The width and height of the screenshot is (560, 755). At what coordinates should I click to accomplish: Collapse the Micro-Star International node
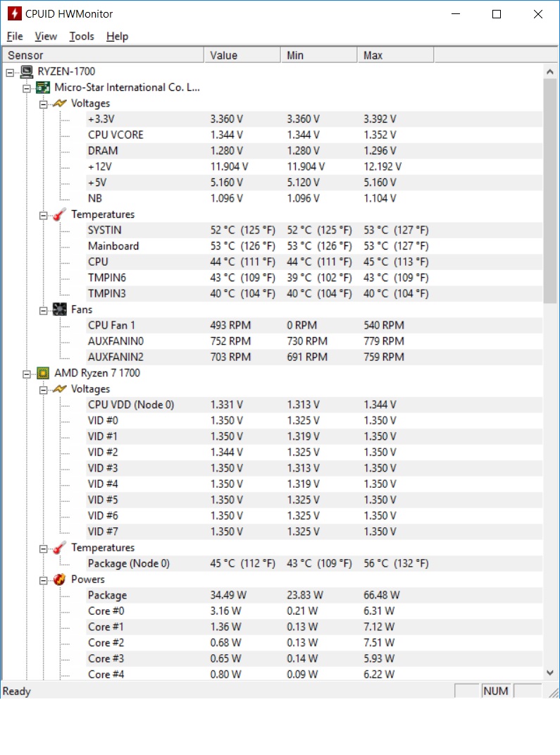click(27, 89)
